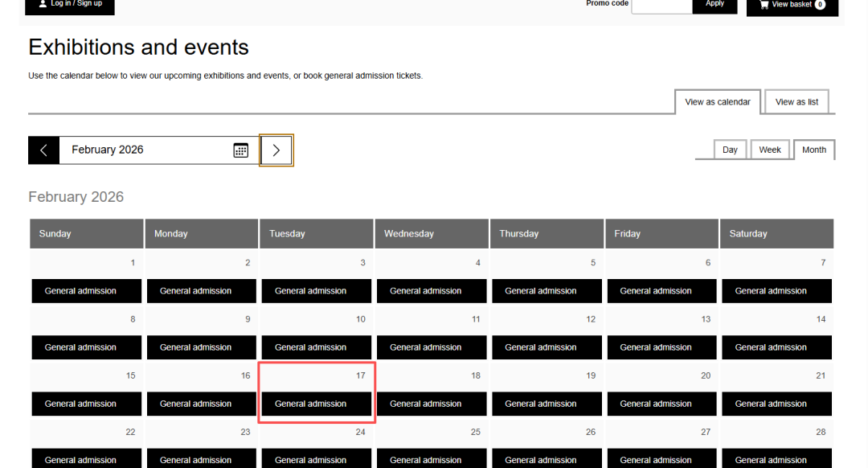Select the Month view option
868x468 pixels.
[x=813, y=150]
